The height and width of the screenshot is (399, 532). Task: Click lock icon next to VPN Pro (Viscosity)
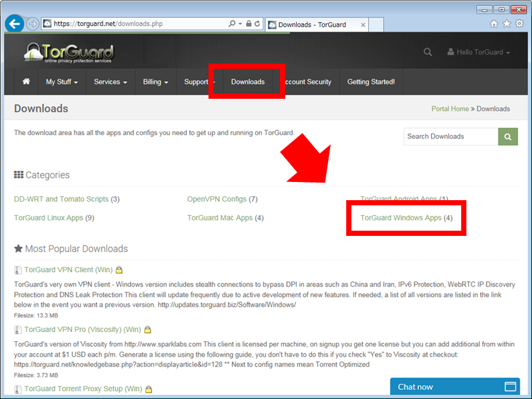pyautogui.click(x=147, y=329)
